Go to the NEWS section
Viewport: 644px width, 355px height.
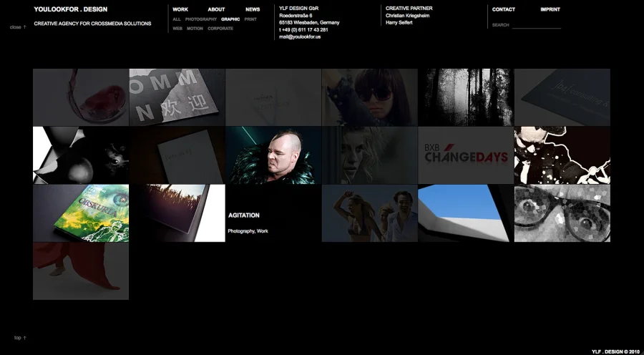[x=253, y=10]
